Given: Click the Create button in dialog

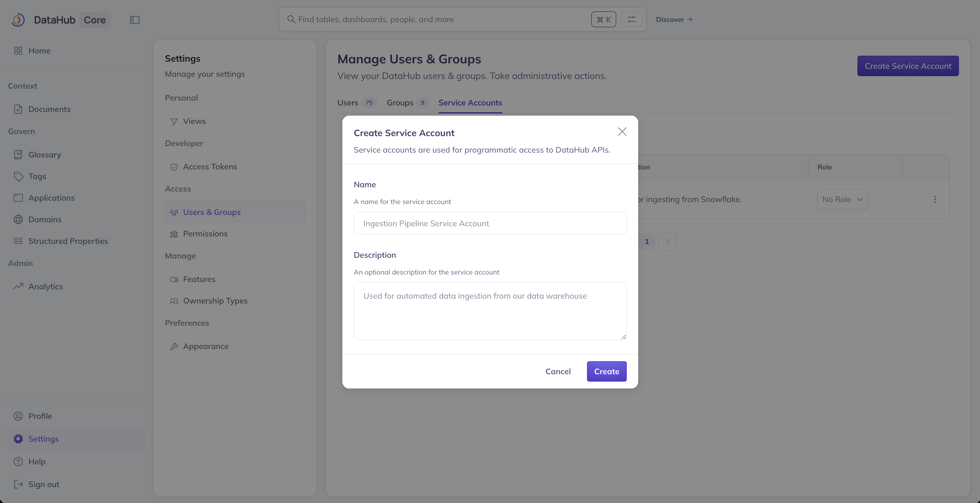Looking at the screenshot, I should [x=606, y=371].
